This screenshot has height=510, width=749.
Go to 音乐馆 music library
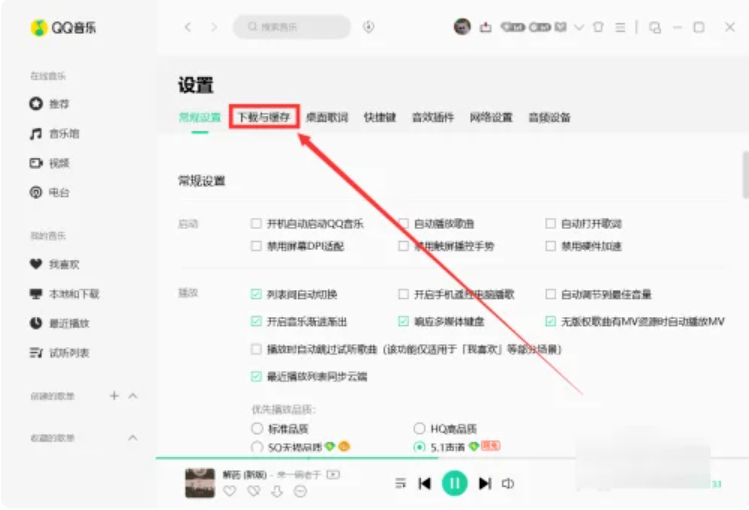tap(63, 133)
